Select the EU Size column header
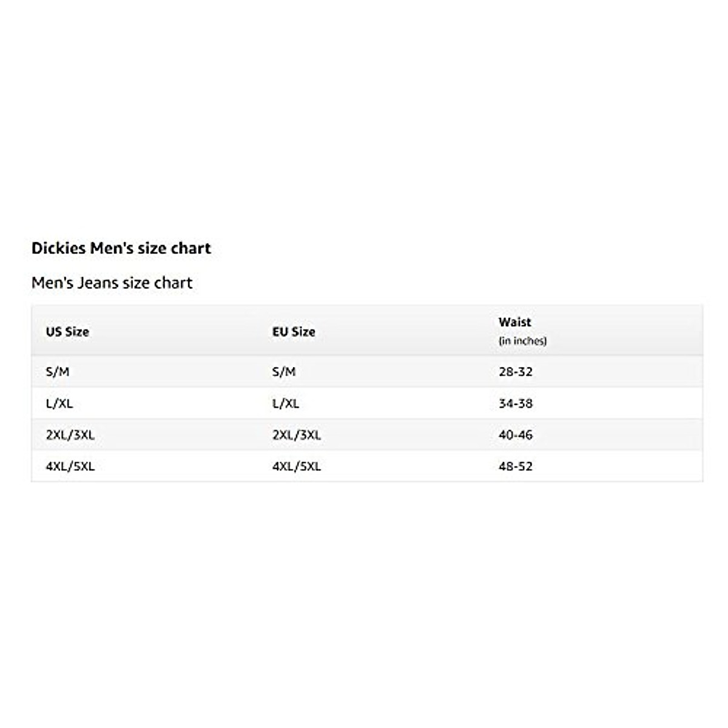 click(294, 332)
